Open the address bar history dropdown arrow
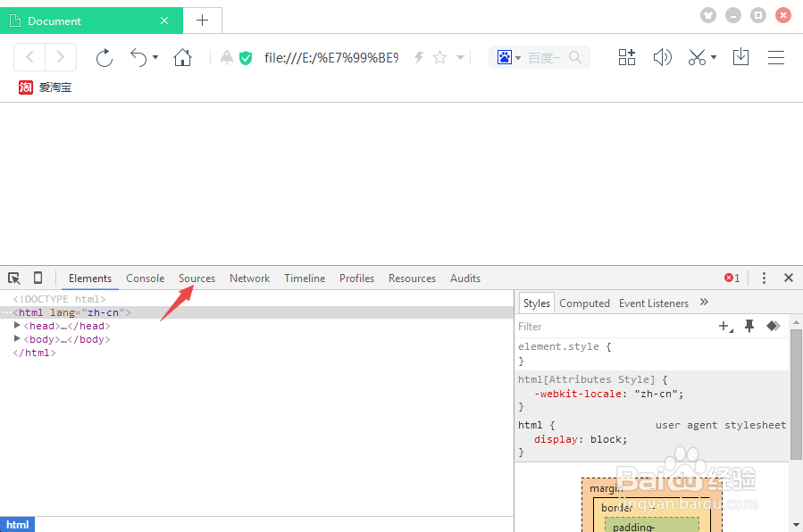 tap(460, 57)
